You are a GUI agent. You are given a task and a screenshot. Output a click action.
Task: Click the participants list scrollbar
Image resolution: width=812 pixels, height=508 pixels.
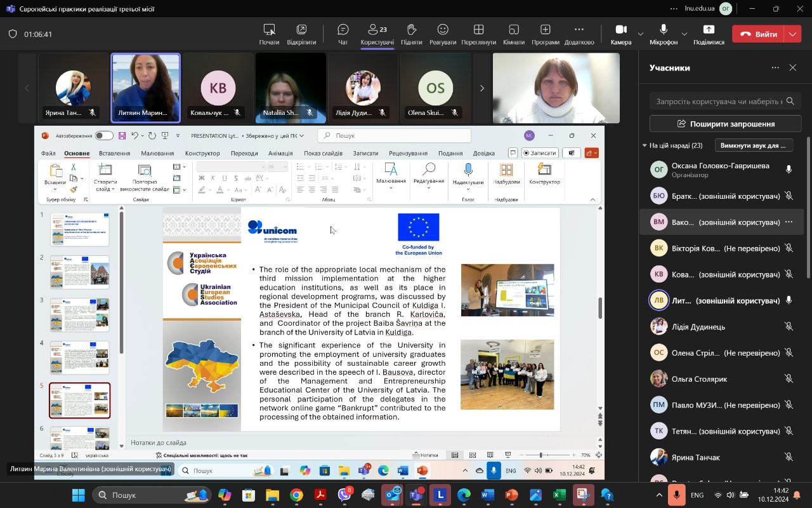pyautogui.click(x=808, y=206)
